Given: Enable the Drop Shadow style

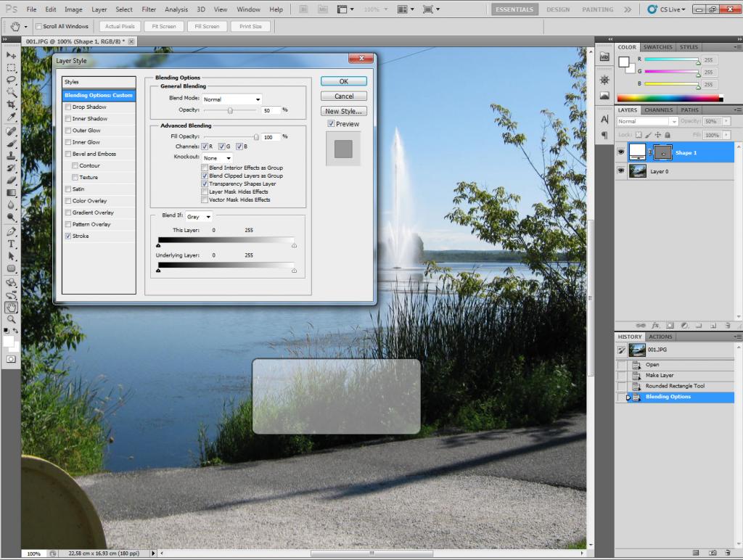Looking at the screenshot, I should coord(68,107).
